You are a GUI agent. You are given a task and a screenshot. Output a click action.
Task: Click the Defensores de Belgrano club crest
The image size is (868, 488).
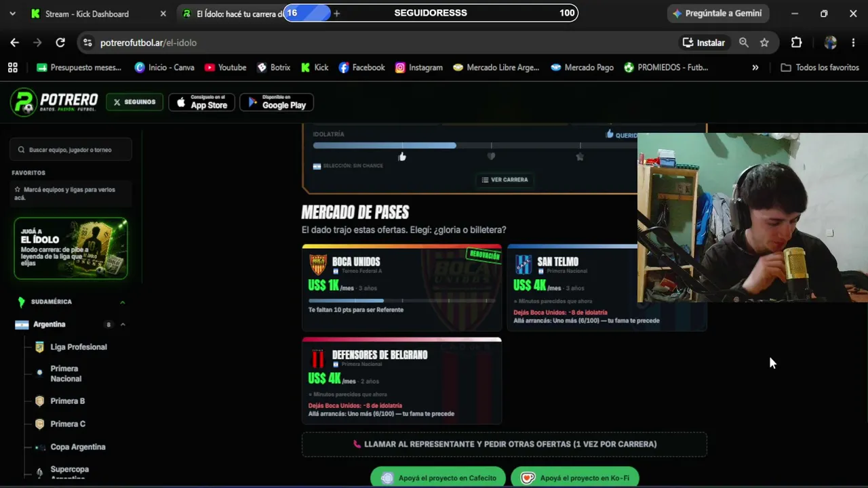(318, 358)
